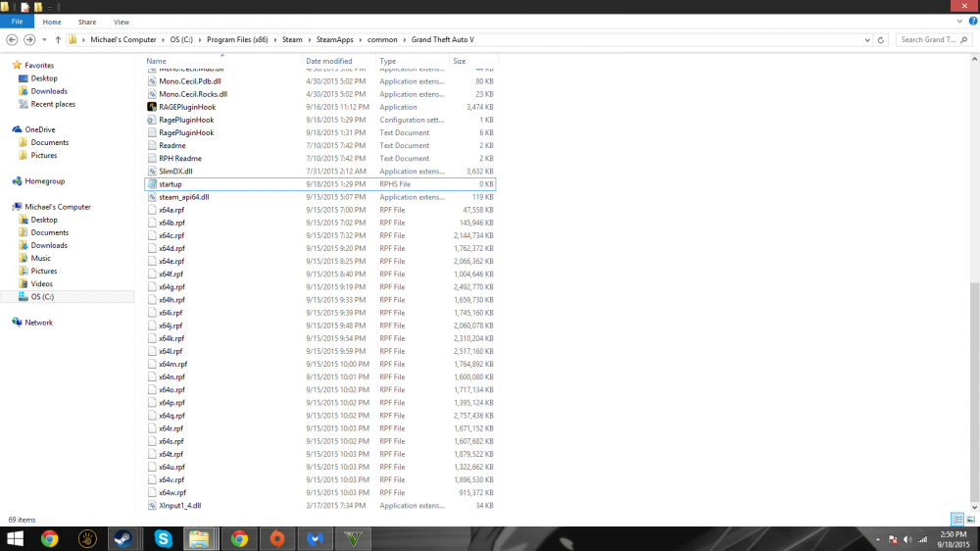The height and width of the screenshot is (551, 980).
Task: Open recent locations dropdown arrow
Action: [44, 39]
